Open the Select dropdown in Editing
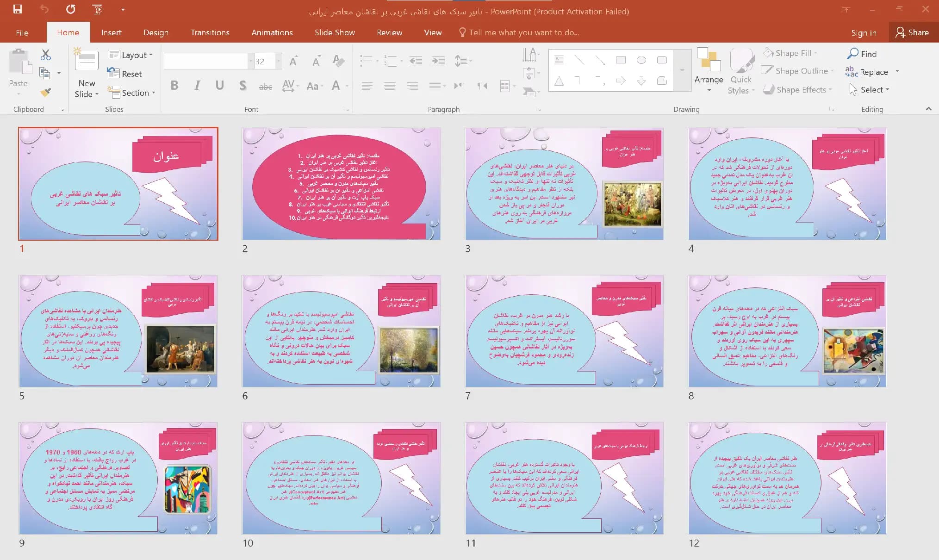The width and height of the screenshot is (939, 560). point(870,89)
